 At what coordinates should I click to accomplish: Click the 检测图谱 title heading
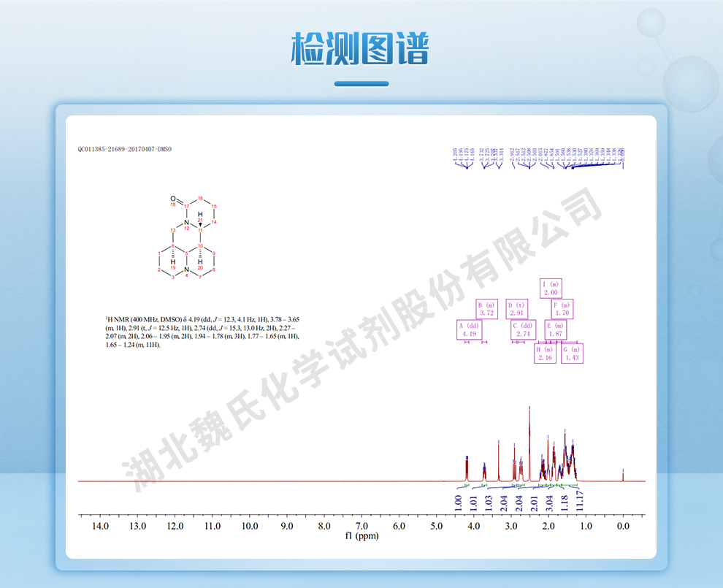tap(361, 50)
